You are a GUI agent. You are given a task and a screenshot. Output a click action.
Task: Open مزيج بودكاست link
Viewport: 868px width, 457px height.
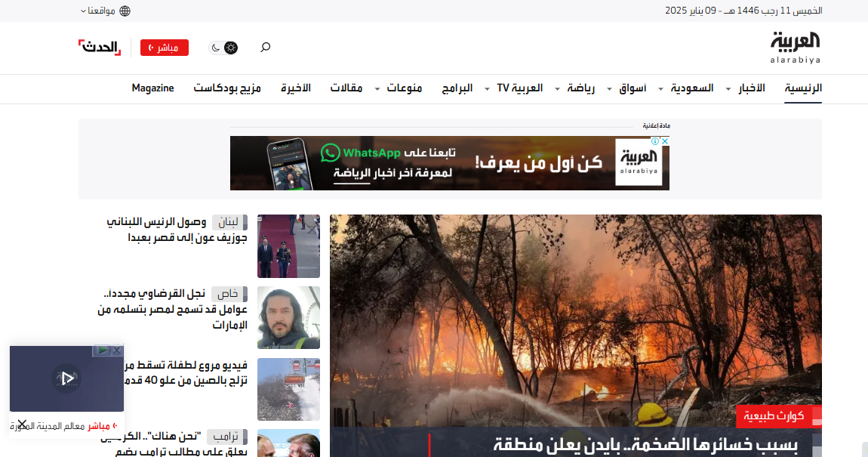[227, 88]
